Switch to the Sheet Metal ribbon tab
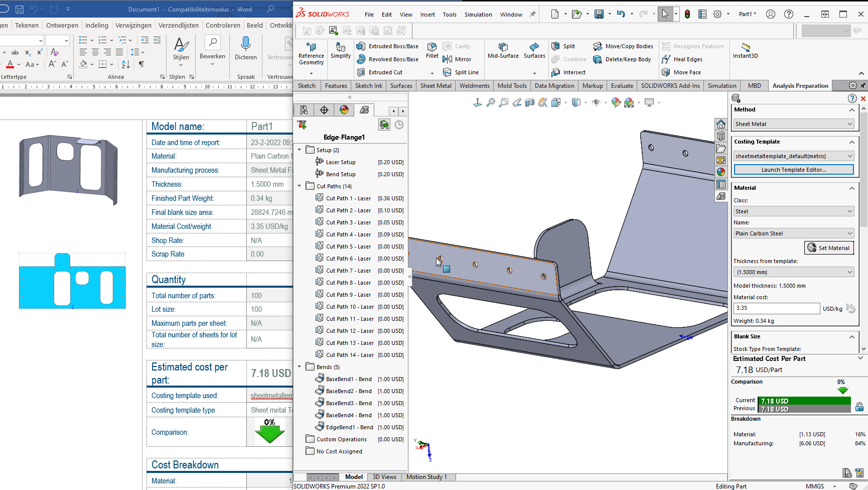Image resolution: width=868 pixels, height=490 pixels. pyautogui.click(x=436, y=86)
